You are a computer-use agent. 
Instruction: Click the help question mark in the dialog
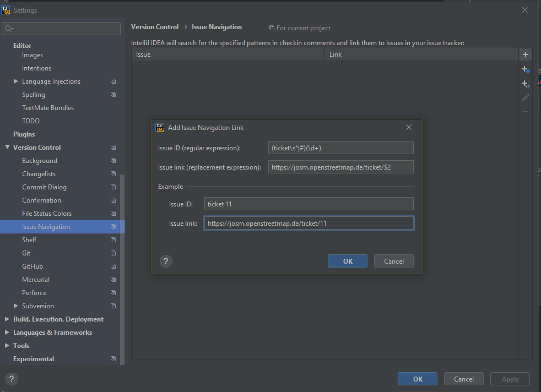166,261
